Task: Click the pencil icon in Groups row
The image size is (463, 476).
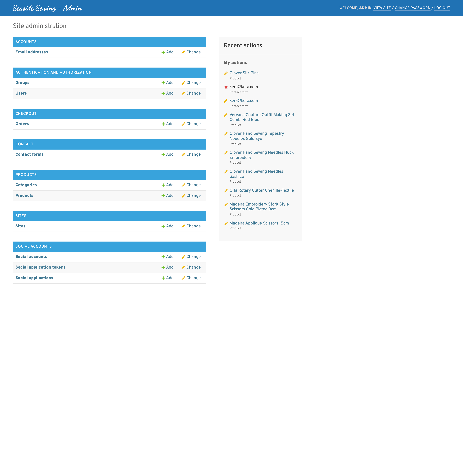Action: point(183,83)
